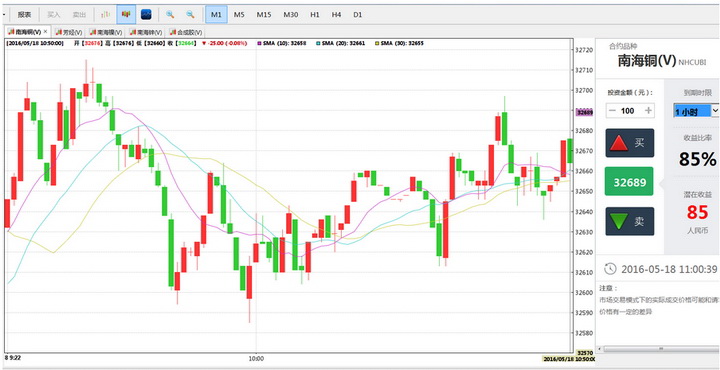Click the 2016/05/18 10:50:00 axis date label

click(568, 359)
